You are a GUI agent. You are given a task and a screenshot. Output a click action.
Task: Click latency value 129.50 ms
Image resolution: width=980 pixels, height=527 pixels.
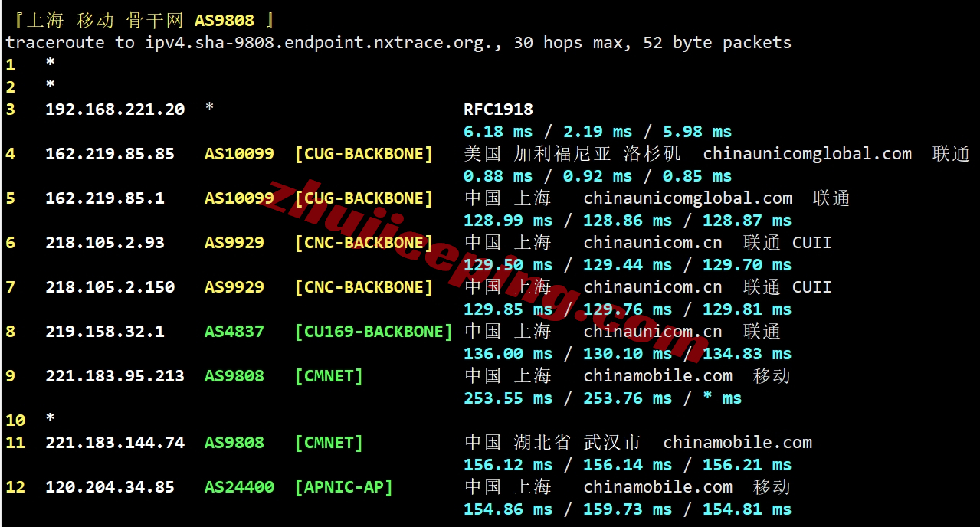tap(508, 265)
